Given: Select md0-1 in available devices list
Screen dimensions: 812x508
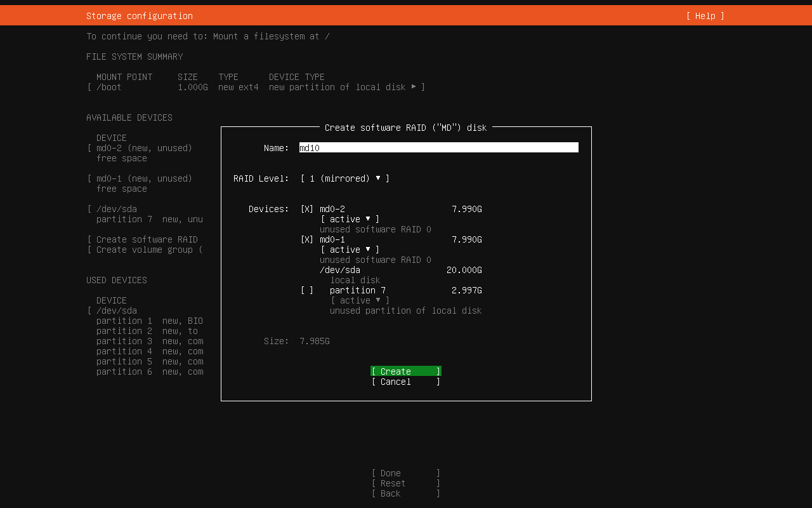Looking at the screenshot, I should tap(143, 178).
